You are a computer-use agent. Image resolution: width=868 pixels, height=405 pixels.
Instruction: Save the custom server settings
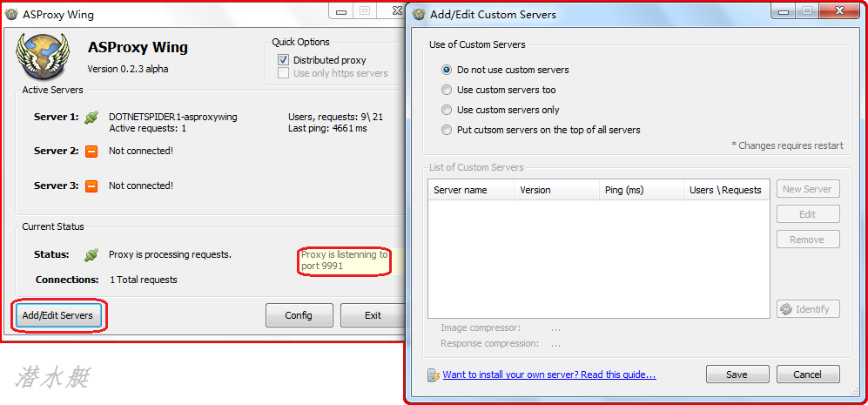pos(737,375)
